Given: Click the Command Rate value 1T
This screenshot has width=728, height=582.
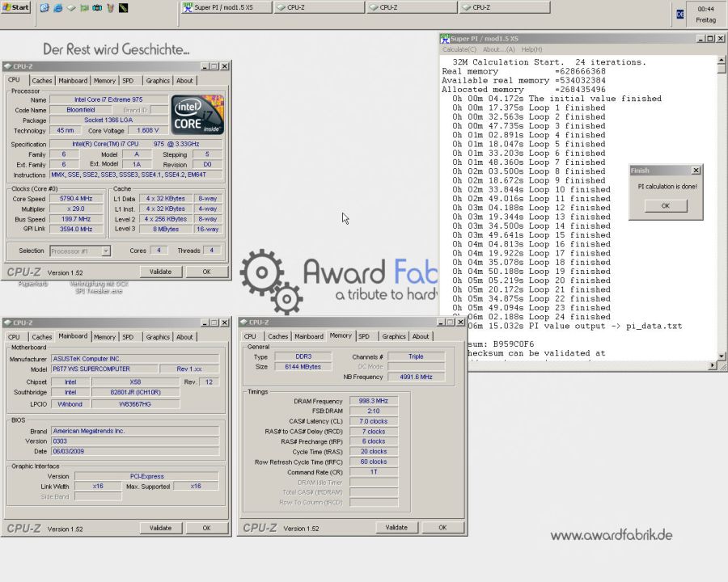Looking at the screenshot, I should click(374, 472).
